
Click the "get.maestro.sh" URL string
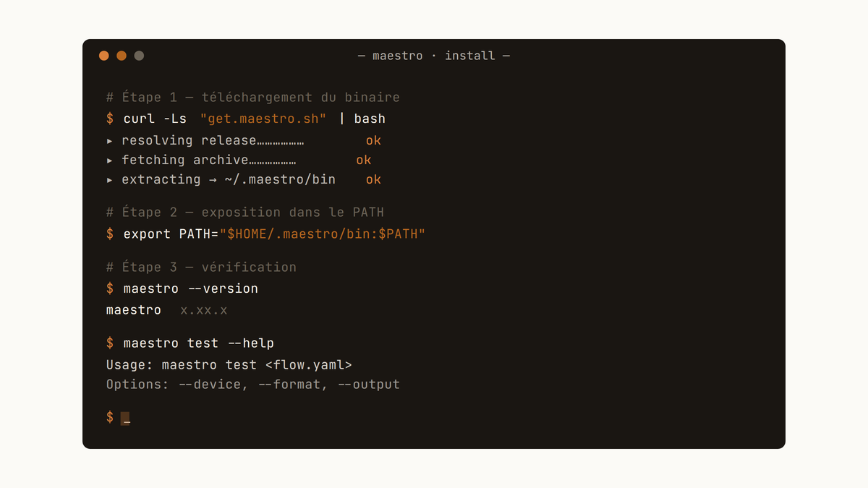(x=263, y=119)
